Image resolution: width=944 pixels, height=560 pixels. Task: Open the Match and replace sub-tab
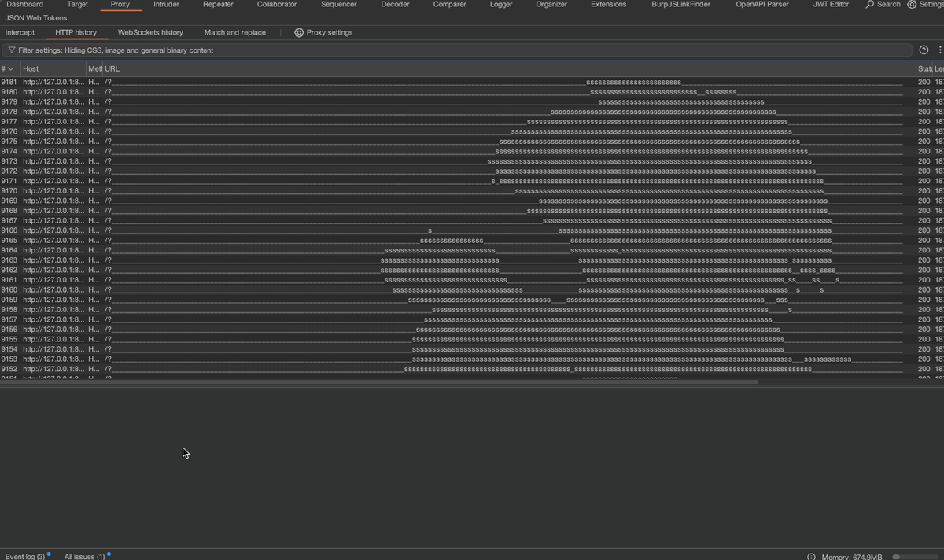pos(235,33)
